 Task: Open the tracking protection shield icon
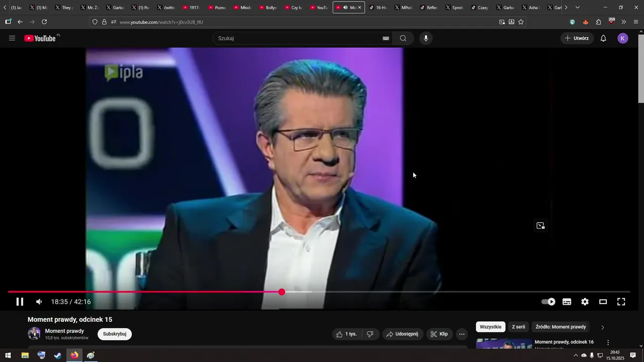click(x=95, y=22)
